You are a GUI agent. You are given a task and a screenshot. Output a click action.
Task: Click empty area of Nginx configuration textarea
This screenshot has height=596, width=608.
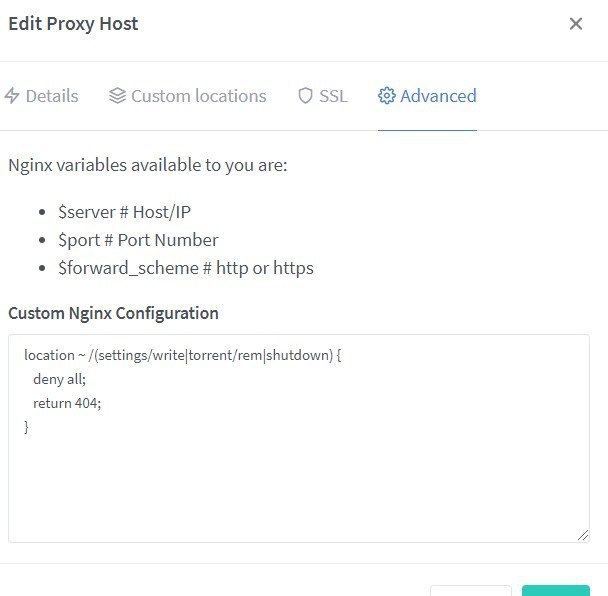(x=299, y=485)
